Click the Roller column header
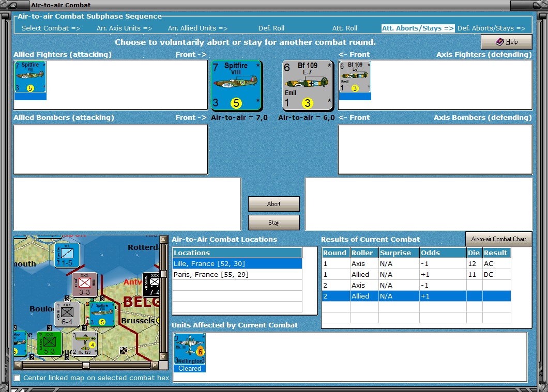The width and height of the screenshot is (548, 392). pos(364,253)
